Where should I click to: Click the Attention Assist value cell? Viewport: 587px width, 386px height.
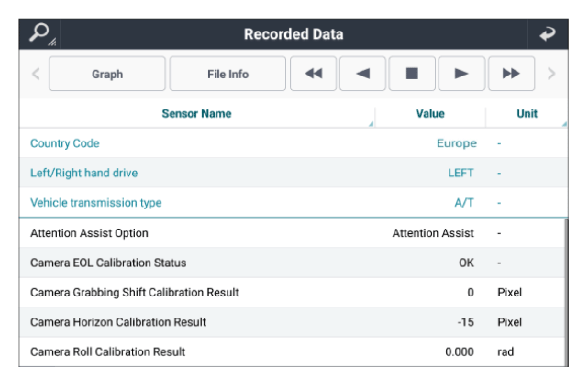[433, 233]
